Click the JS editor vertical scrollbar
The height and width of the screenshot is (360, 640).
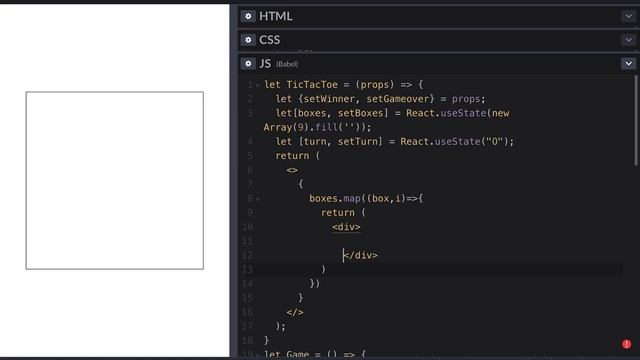pos(636,121)
